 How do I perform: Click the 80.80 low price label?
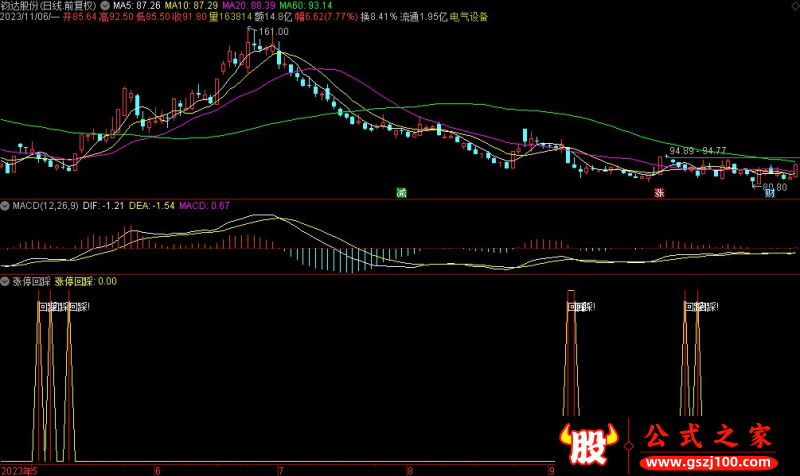pos(774,187)
